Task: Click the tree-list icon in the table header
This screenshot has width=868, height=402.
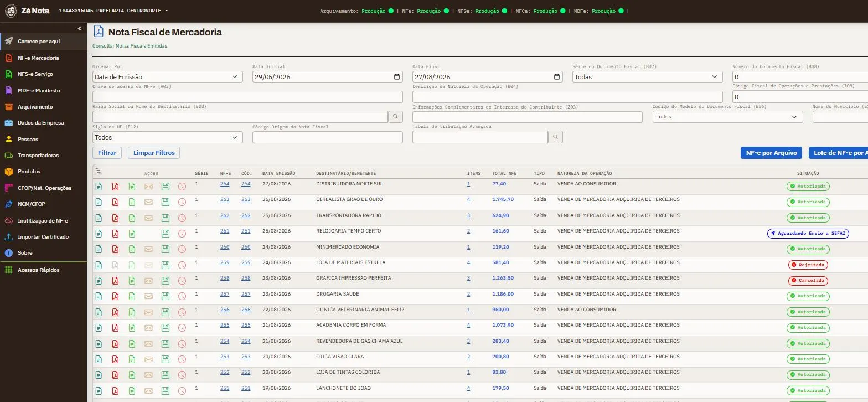Action: pos(98,172)
